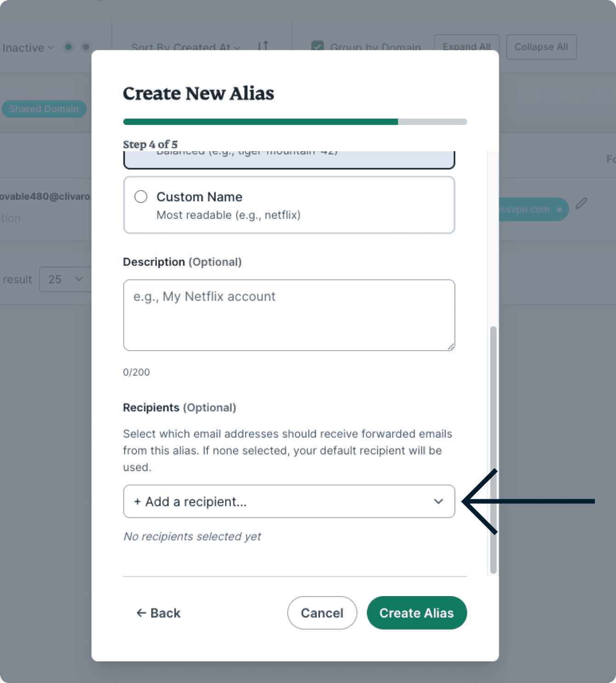The image size is (616, 683).
Task: Toggle the Group by Domain checkbox
Action: [317, 46]
